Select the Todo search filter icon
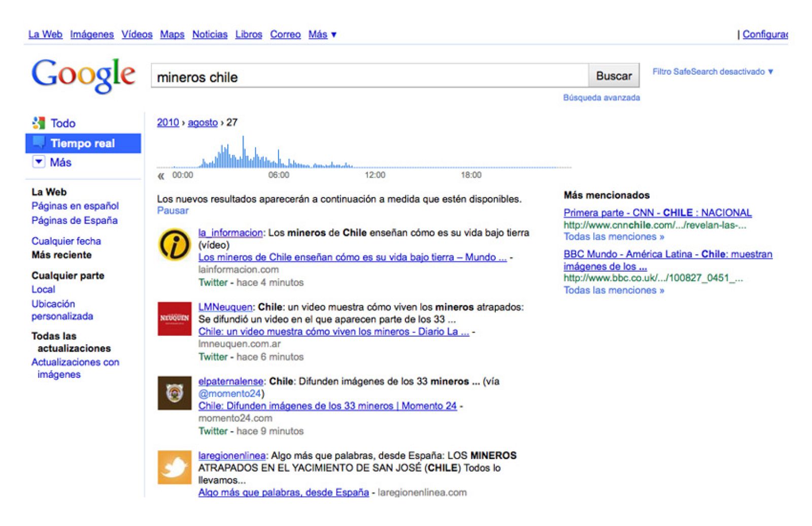 pos(40,123)
